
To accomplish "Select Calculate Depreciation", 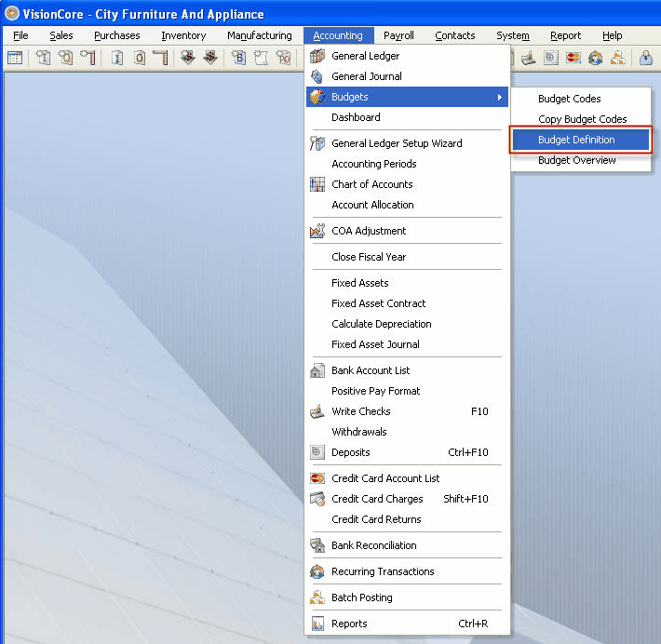I will [407, 324].
